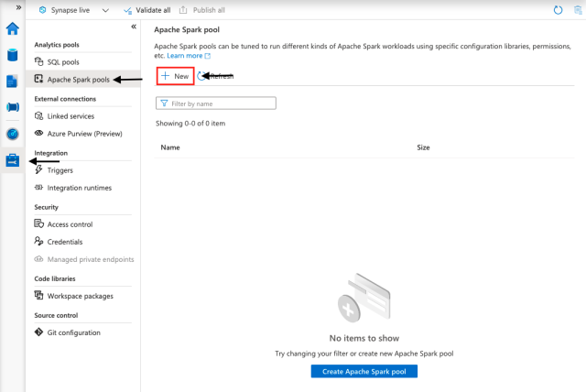This screenshot has width=586, height=392.
Task: Click the Credentials person-key icon
Action: [38, 241]
